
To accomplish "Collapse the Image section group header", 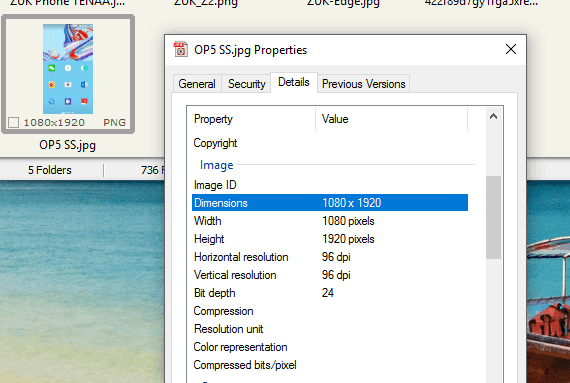I will point(217,165).
